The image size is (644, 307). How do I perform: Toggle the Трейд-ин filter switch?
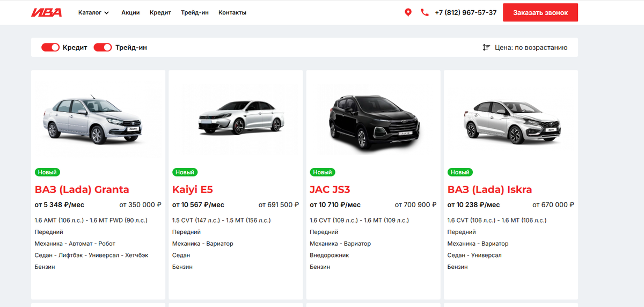[103, 47]
